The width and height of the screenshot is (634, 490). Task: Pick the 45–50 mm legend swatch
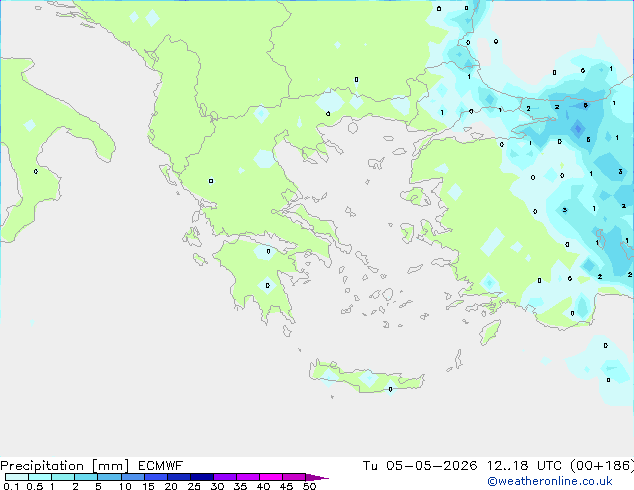click(294, 477)
